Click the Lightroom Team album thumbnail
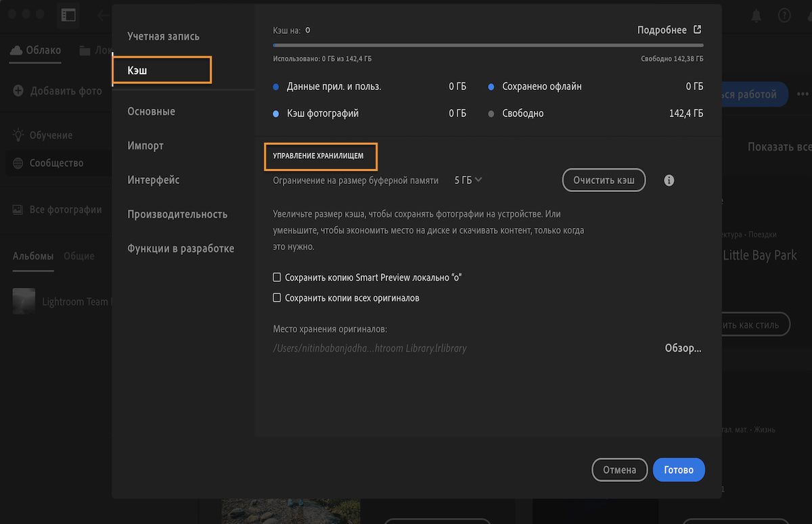Viewport: 812px width, 524px height. (24, 302)
